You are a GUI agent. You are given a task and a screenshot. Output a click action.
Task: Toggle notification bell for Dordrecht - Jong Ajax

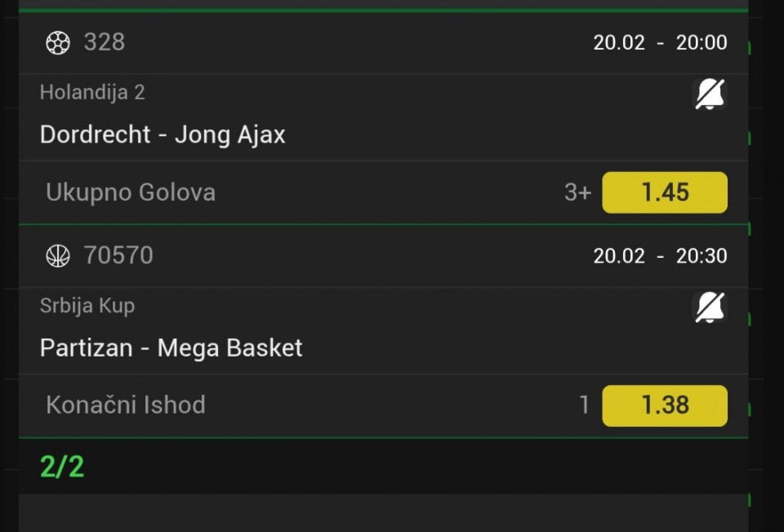[710, 95]
